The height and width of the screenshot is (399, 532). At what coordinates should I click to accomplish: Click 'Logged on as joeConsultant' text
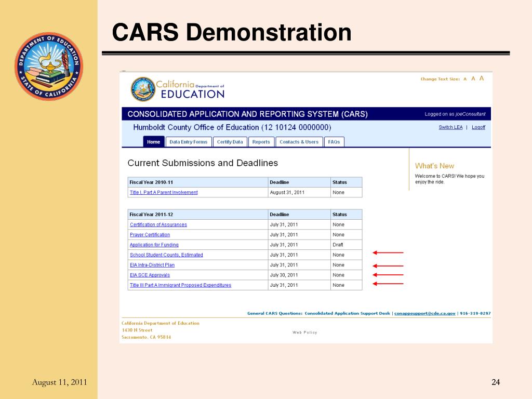(x=455, y=114)
